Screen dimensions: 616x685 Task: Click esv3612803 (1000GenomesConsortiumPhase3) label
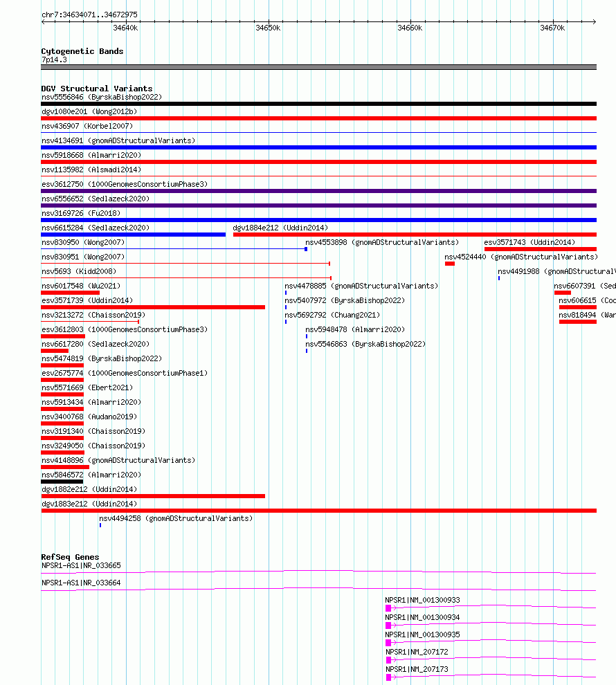[x=125, y=329]
